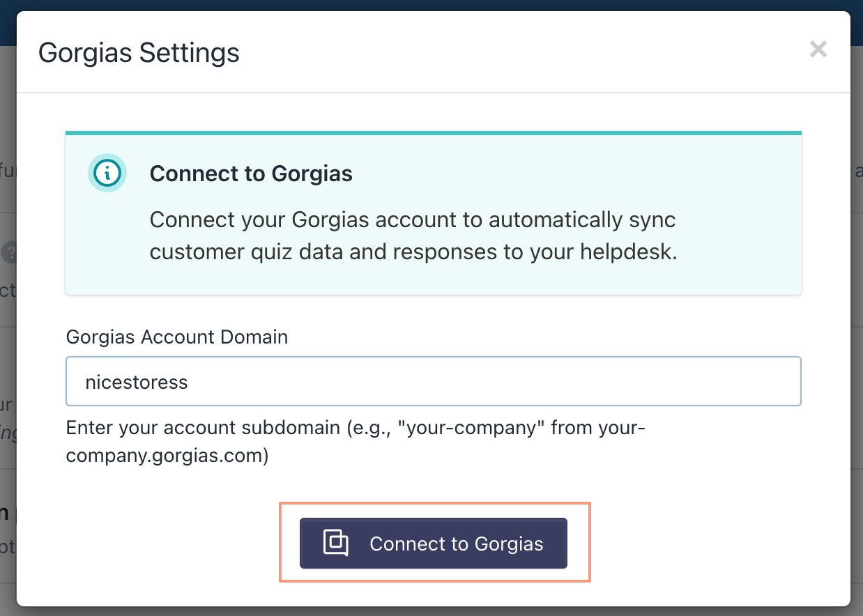Focus the Gorgias Account Domain field
The height and width of the screenshot is (616, 863).
[x=432, y=381]
